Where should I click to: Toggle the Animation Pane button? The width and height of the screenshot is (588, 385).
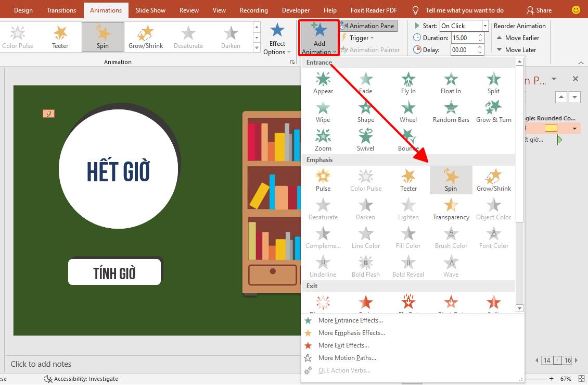pyautogui.click(x=368, y=26)
